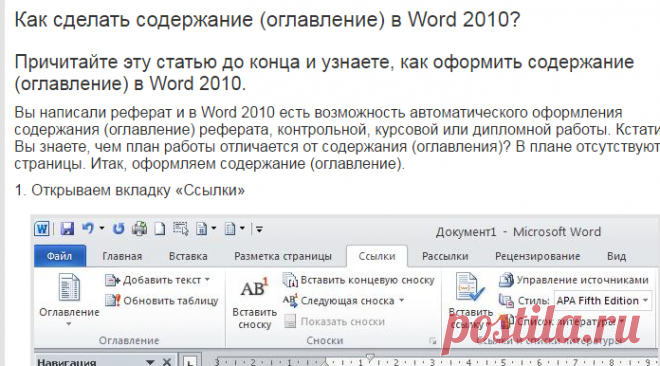Image resolution: width=660 pixels, height=366 pixels.
Task: Close the Навигация pane
Action: (x=167, y=362)
